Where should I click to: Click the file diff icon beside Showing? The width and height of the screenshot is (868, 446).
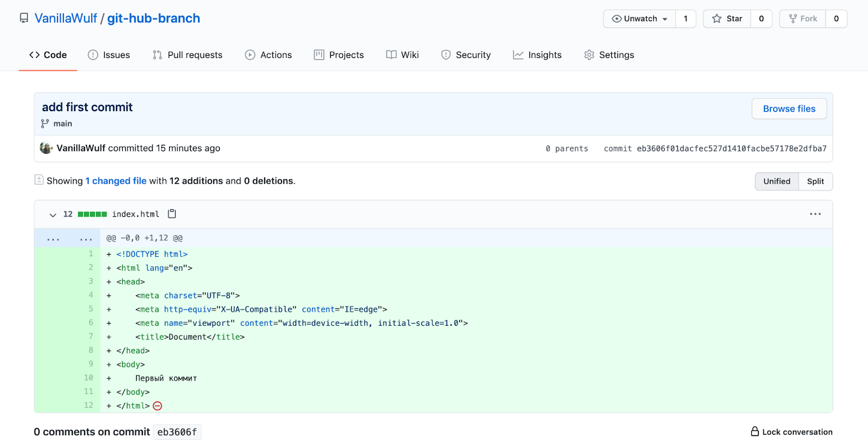tap(39, 179)
